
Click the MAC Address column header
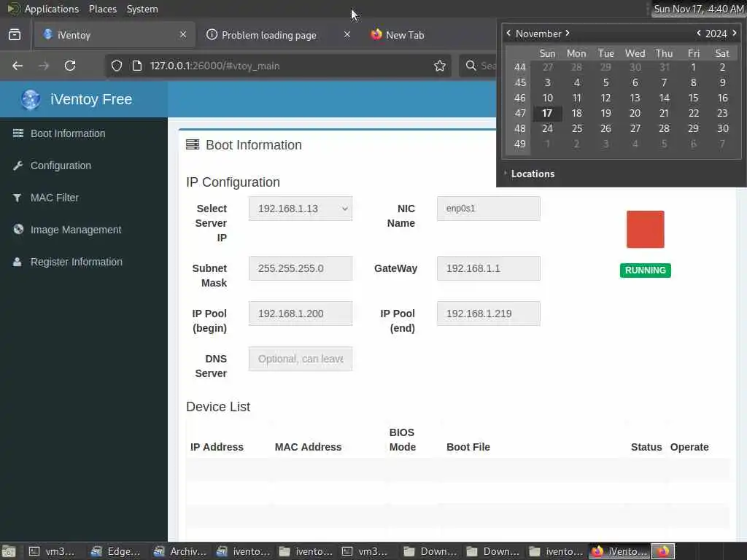pyautogui.click(x=309, y=447)
